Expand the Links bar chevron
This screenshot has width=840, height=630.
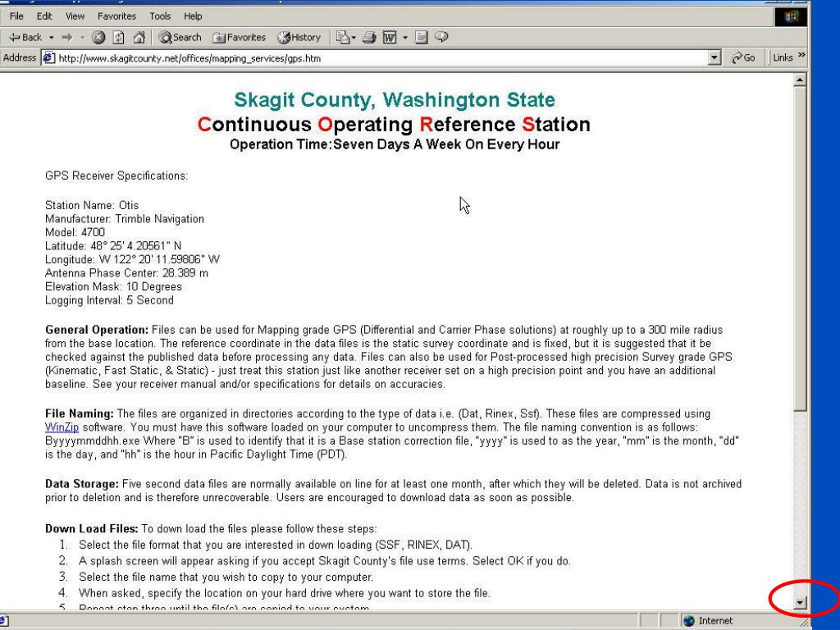pos(801,55)
